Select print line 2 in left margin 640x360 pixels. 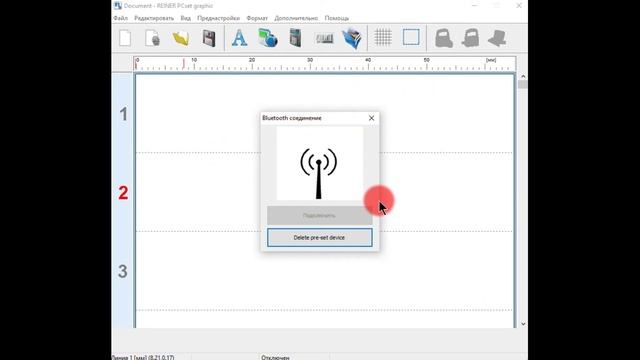123,193
